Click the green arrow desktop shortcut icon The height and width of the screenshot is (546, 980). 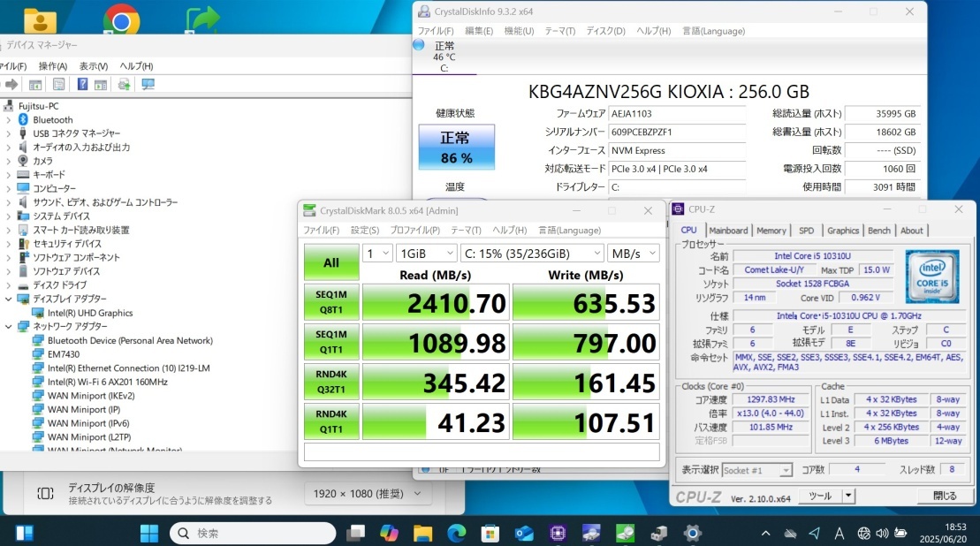[x=203, y=19]
